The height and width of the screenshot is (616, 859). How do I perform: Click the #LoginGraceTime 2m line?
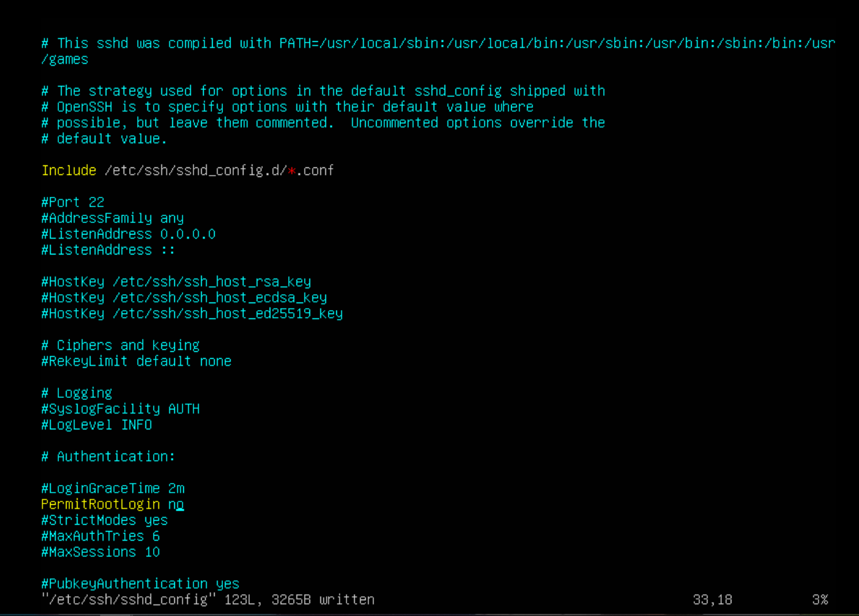coord(113,488)
